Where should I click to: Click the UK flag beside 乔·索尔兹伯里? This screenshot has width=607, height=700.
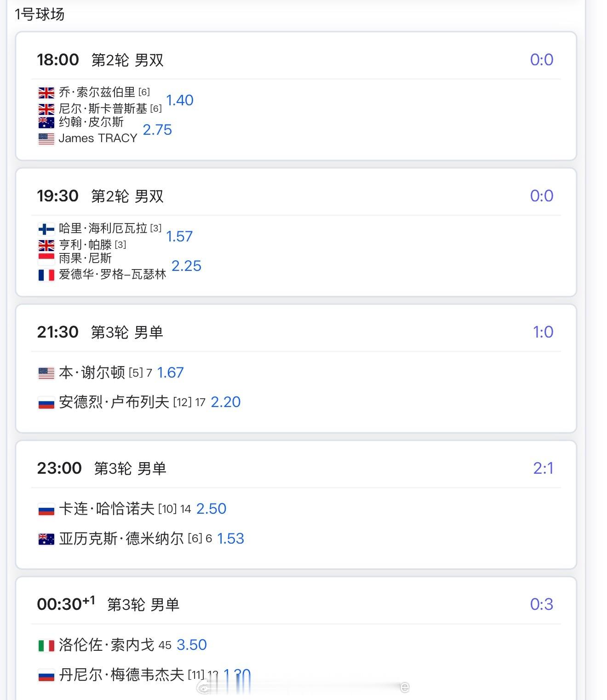[46, 93]
